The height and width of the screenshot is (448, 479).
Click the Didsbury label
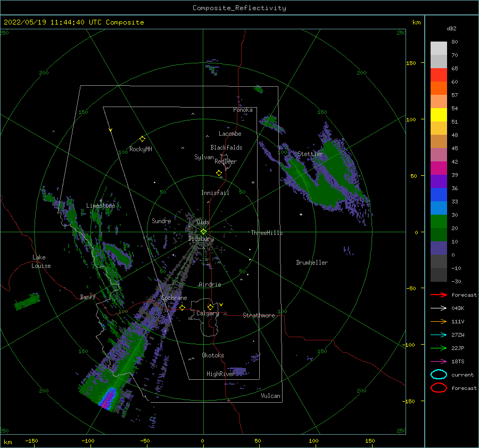[201, 239]
